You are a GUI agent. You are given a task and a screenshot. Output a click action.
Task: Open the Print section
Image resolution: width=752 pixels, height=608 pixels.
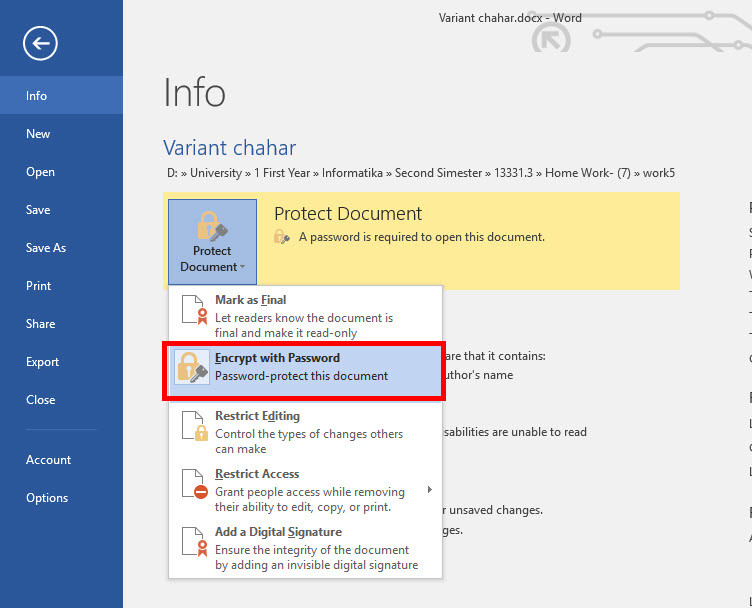(61, 286)
